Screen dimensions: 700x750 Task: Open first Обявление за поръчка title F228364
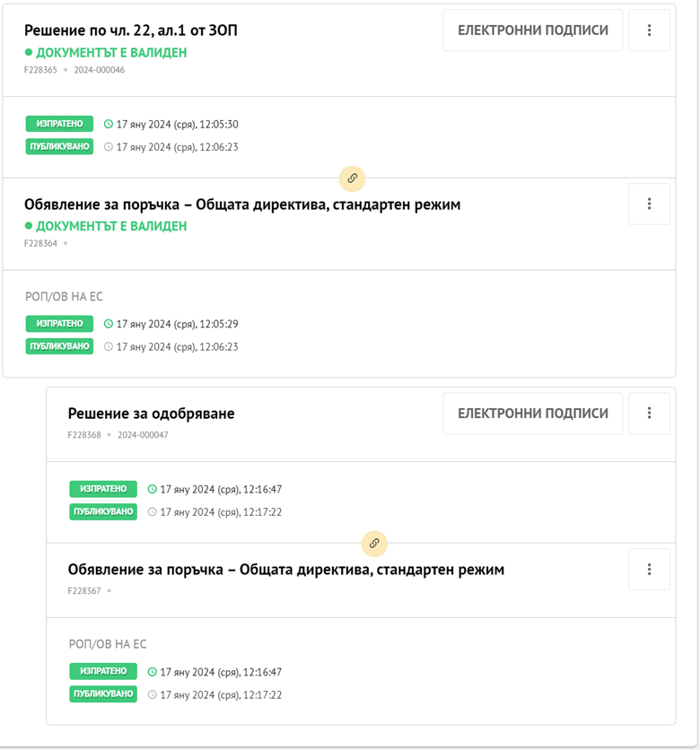pos(242,205)
